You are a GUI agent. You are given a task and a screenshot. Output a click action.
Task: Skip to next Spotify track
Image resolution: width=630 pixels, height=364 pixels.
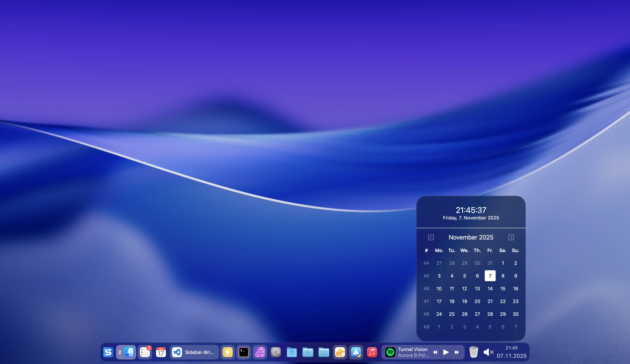[x=456, y=352]
